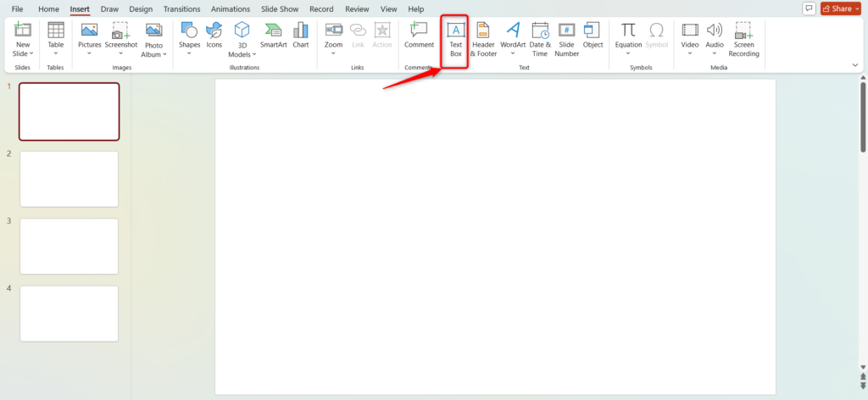Open the New Slide dropdown
This screenshot has width=868, height=400.
(22, 53)
